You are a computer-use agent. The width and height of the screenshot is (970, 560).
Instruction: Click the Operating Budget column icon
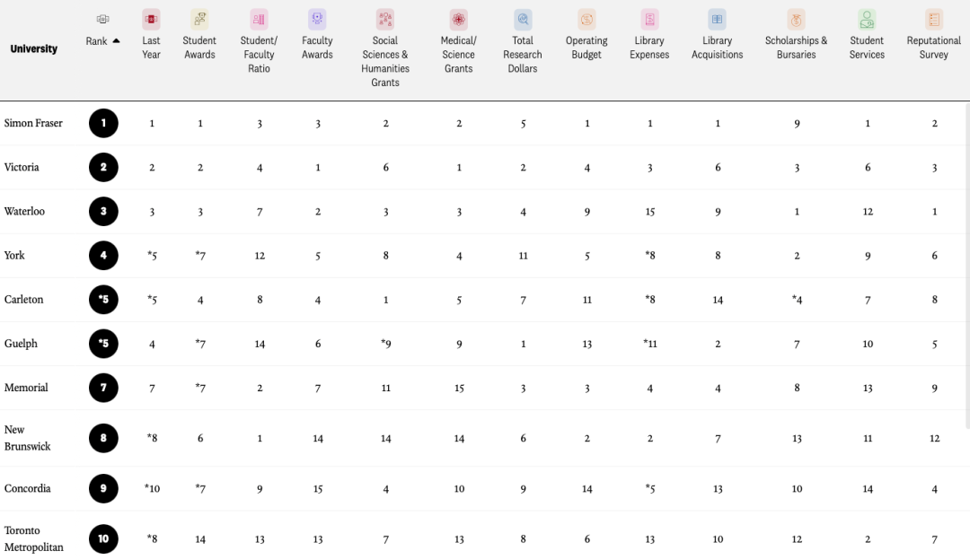[586, 19]
